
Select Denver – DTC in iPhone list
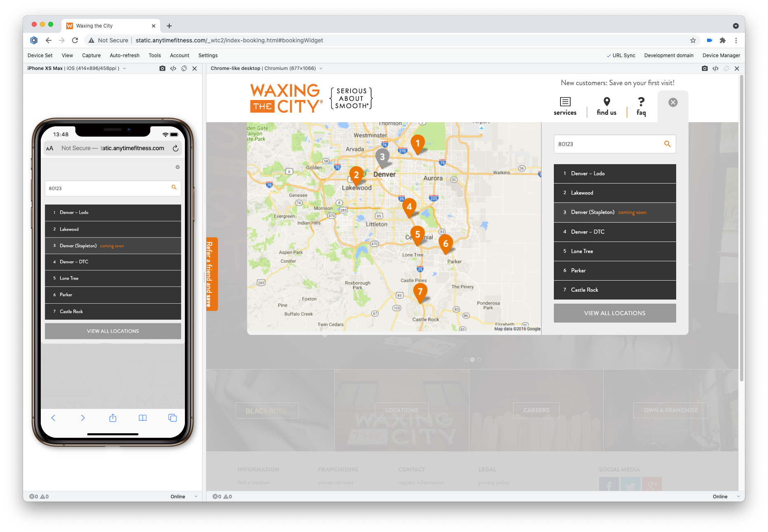[x=113, y=262]
